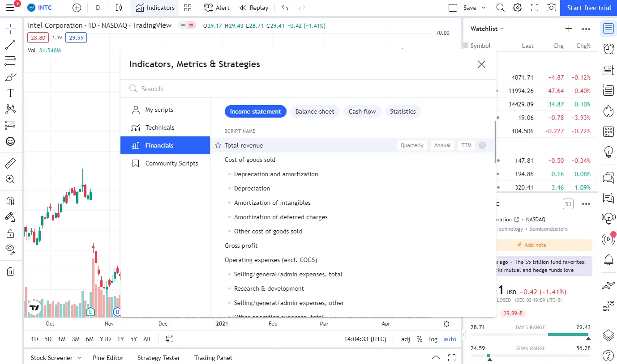Select the Trend Line drawing tool

[x=11, y=44]
